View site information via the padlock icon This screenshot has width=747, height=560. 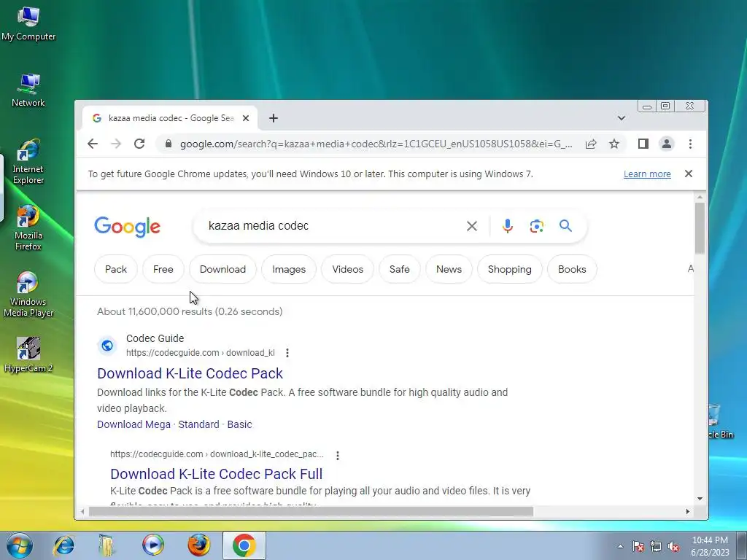169,144
